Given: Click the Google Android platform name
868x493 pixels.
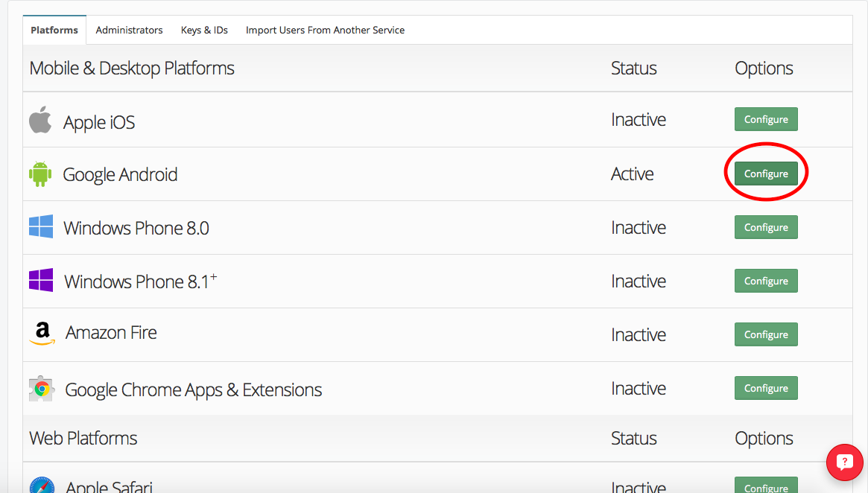Looking at the screenshot, I should tap(120, 174).
